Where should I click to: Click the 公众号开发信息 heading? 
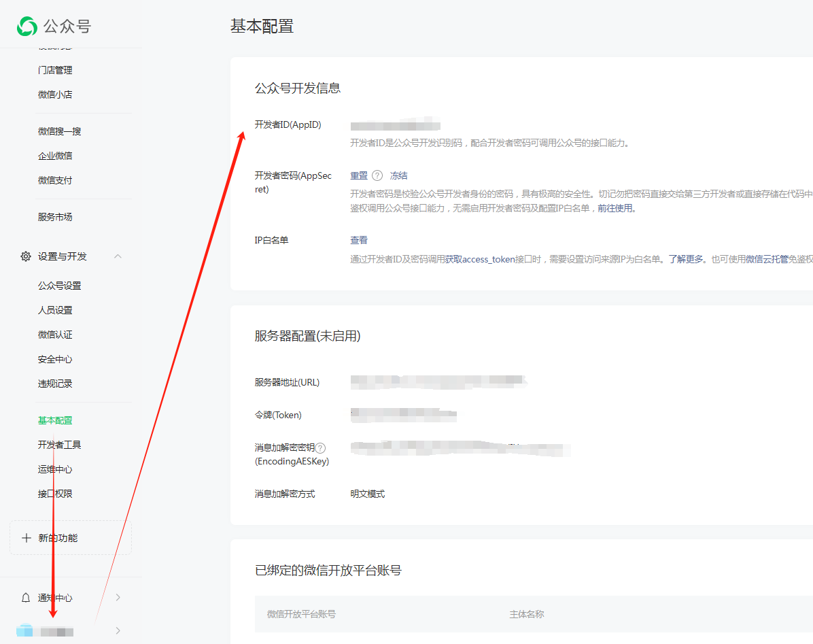click(298, 88)
